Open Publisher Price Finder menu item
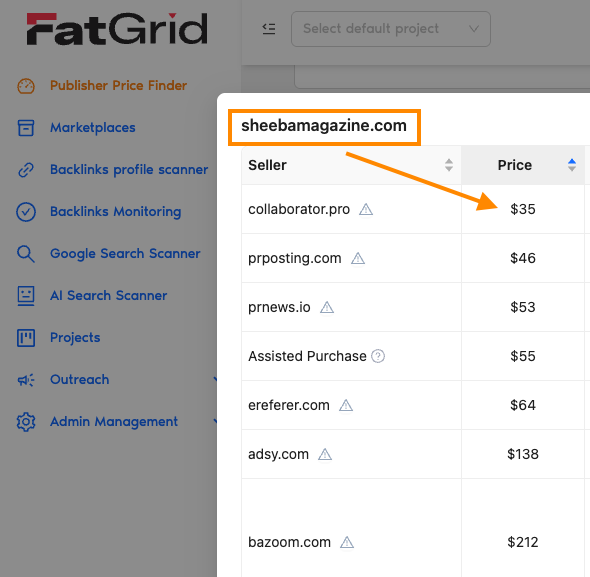The height and width of the screenshot is (577, 590). coord(118,85)
